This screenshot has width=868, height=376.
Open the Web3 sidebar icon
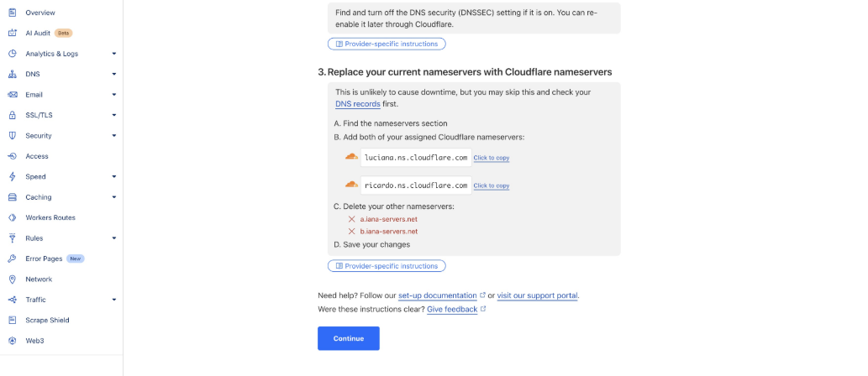[x=13, y=341]
